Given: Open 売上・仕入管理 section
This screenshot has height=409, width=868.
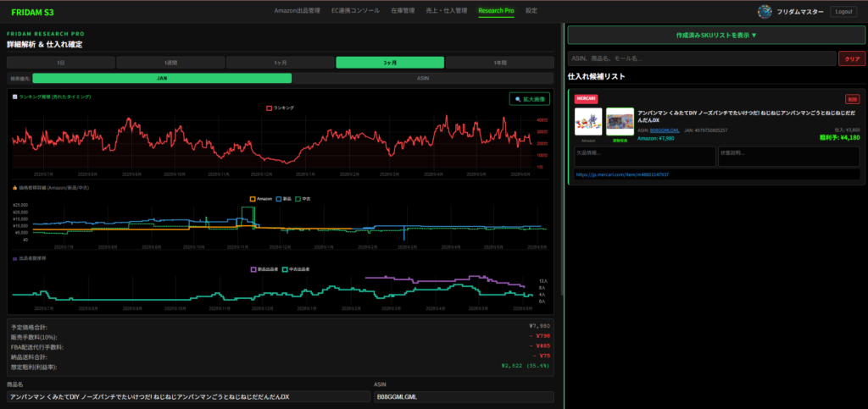Looking at the screenshot, I should (x=446, y=10).
